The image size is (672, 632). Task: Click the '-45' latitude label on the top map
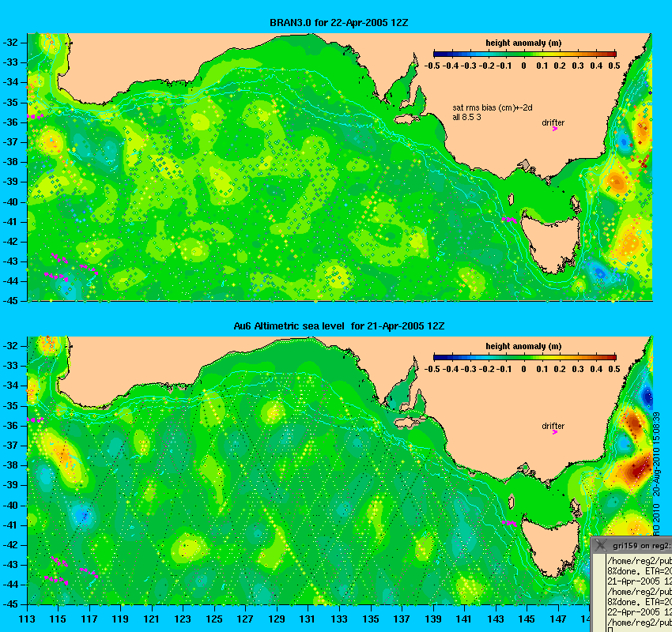[x=11, y=300]
